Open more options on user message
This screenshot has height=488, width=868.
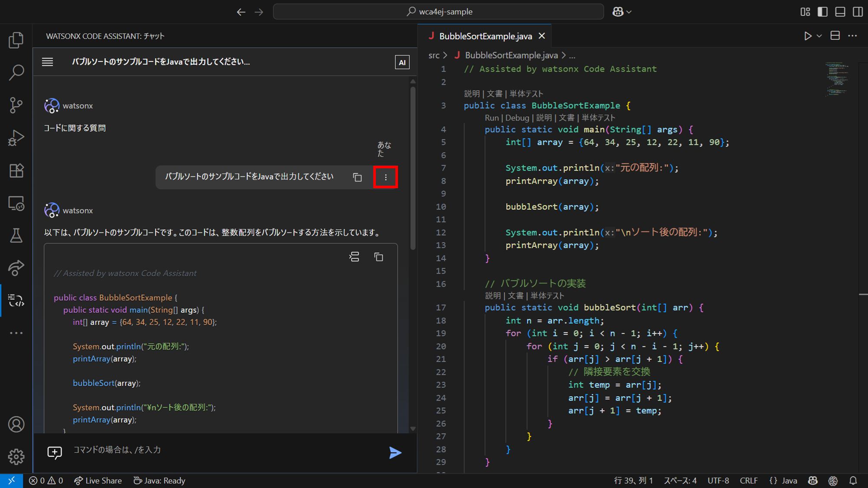pos(385,177)
